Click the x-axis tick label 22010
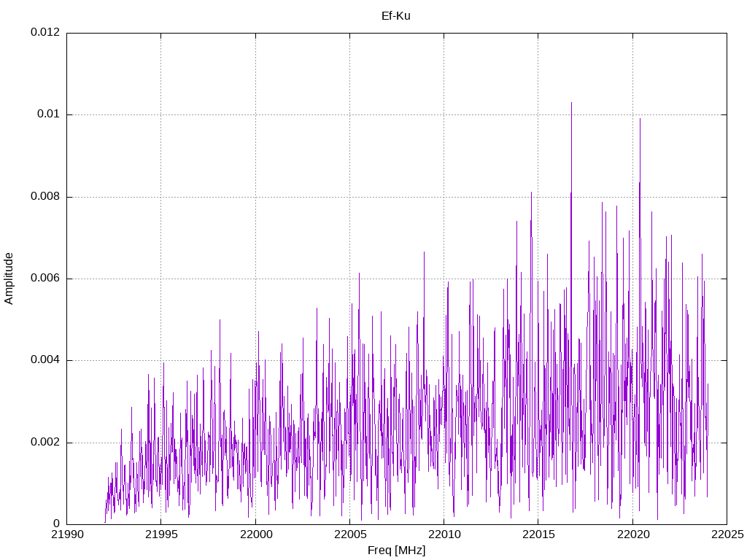 (444, 534)
